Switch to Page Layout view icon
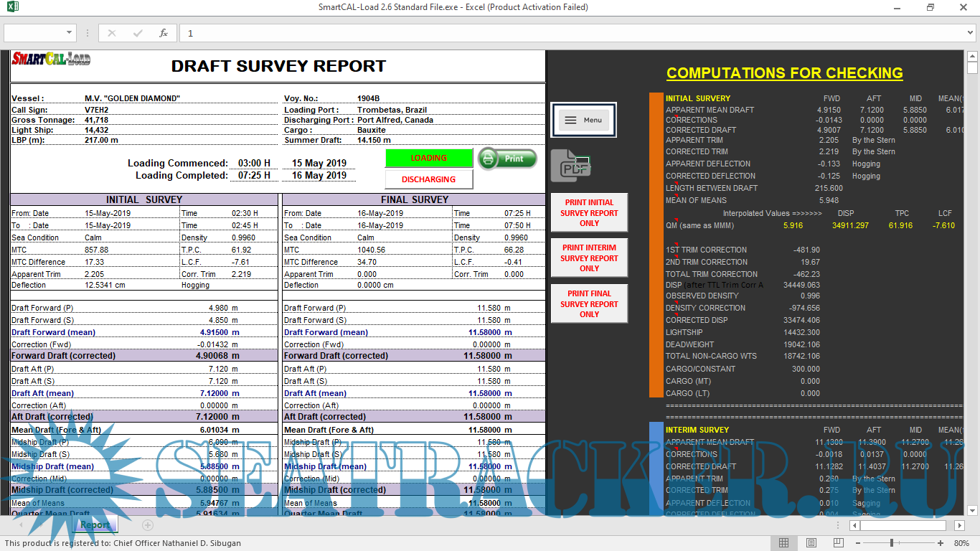 click(x=811, y=543)
